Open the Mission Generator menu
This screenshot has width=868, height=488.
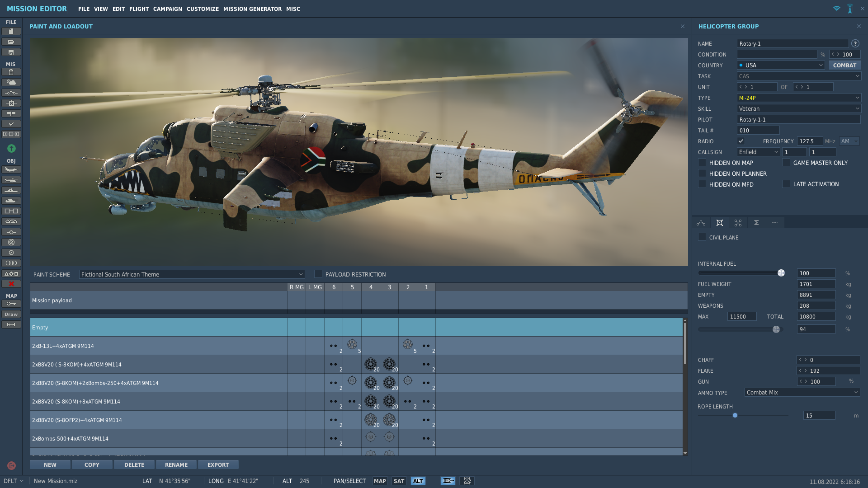point(252,9)
